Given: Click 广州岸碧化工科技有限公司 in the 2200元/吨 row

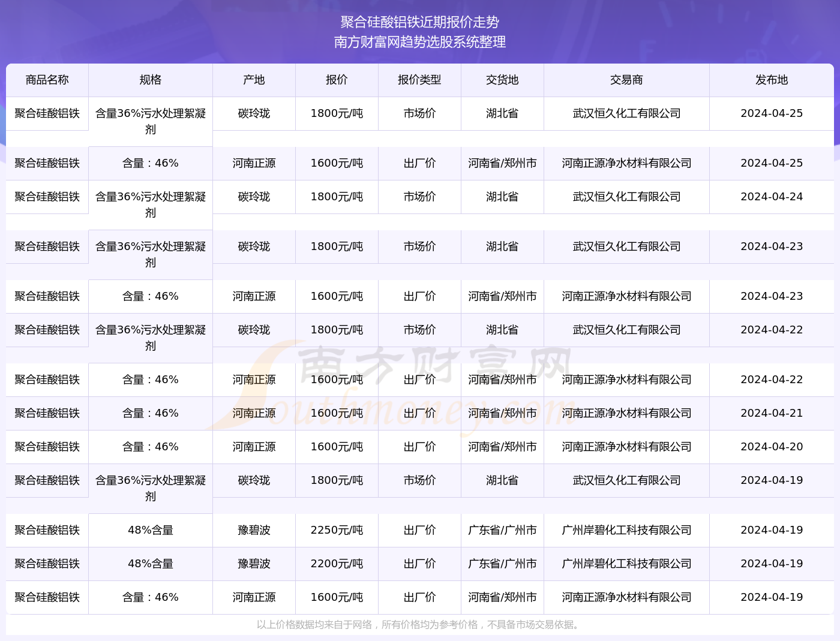Looking at the screenshot, I should click(627, 564).
